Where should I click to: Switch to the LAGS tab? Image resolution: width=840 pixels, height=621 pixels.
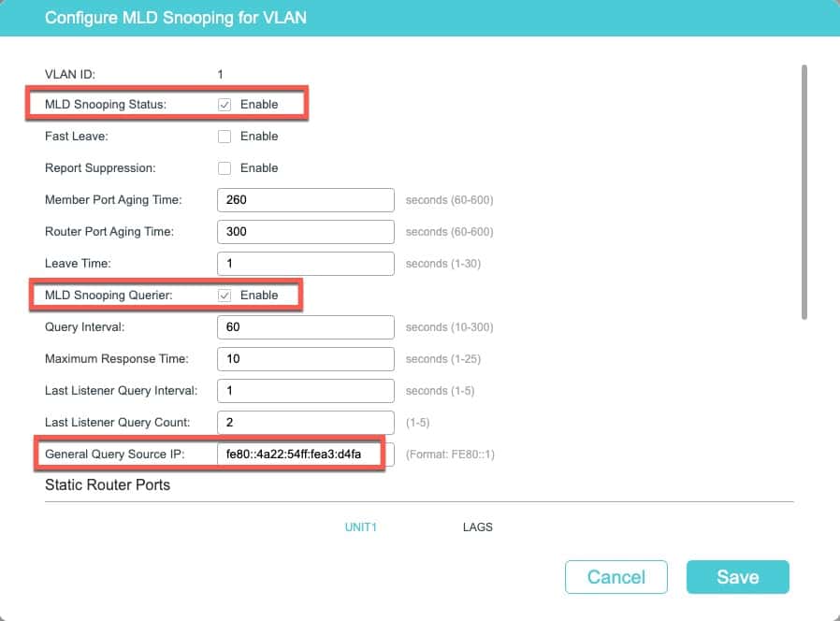point(477,527)
